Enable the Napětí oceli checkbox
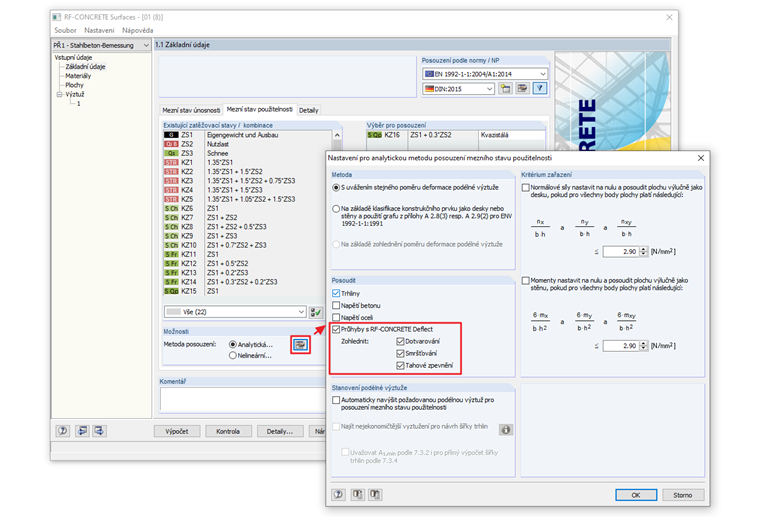 [336, 317]
